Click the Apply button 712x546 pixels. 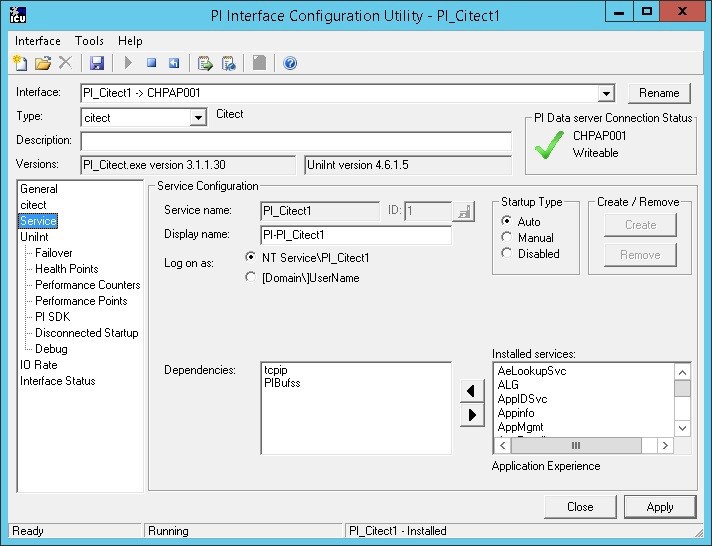(x=659, y=507)
